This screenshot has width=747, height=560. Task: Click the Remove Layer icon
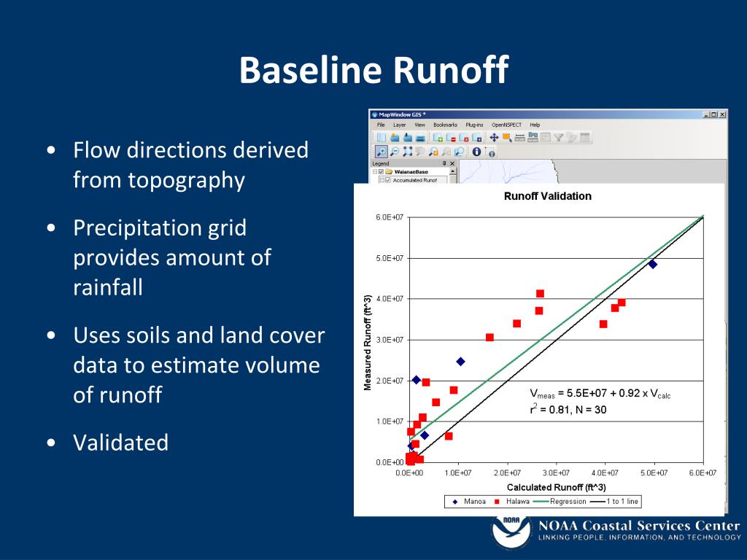[451, 138]
